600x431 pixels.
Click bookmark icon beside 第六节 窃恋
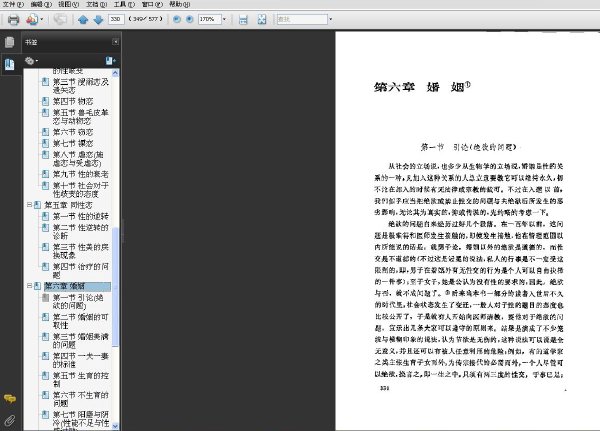pyautogui.click(x=45, y=132)
